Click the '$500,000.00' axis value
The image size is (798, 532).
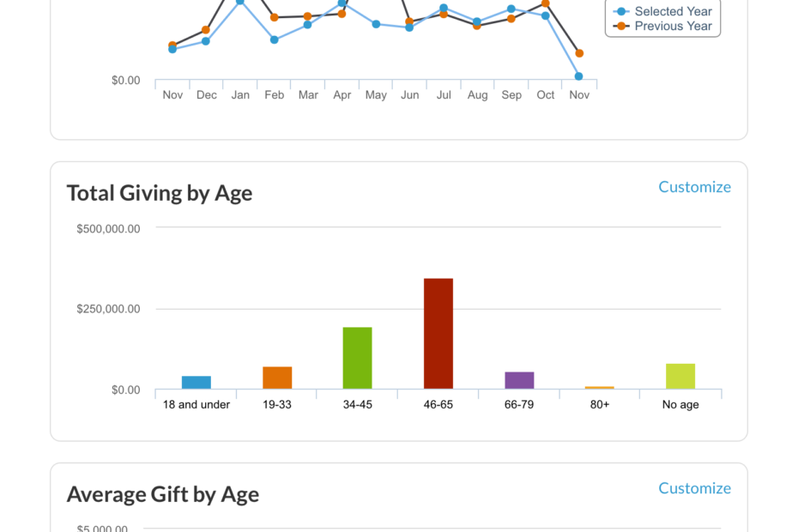pos(108,229)
